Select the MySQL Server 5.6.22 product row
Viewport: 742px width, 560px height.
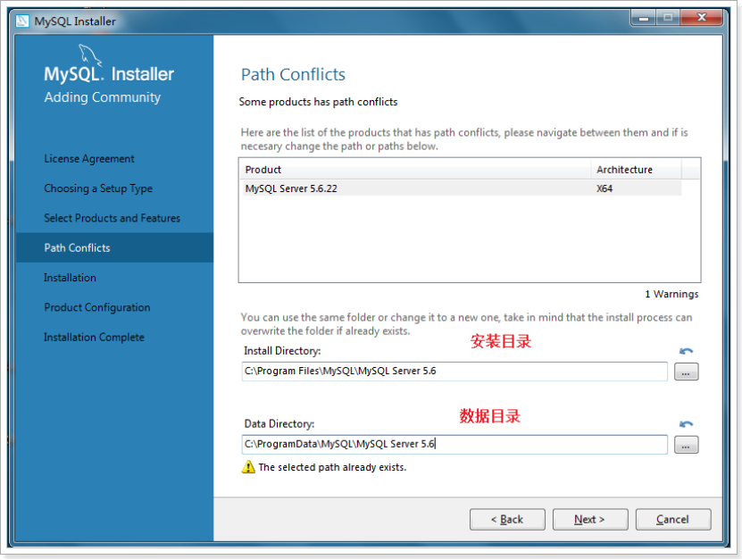462,188
